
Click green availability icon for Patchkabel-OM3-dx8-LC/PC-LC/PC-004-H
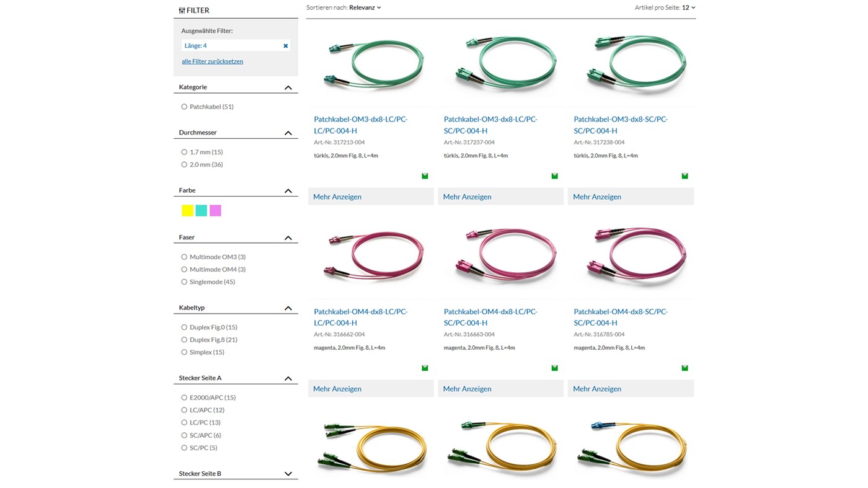pos(425,176)
